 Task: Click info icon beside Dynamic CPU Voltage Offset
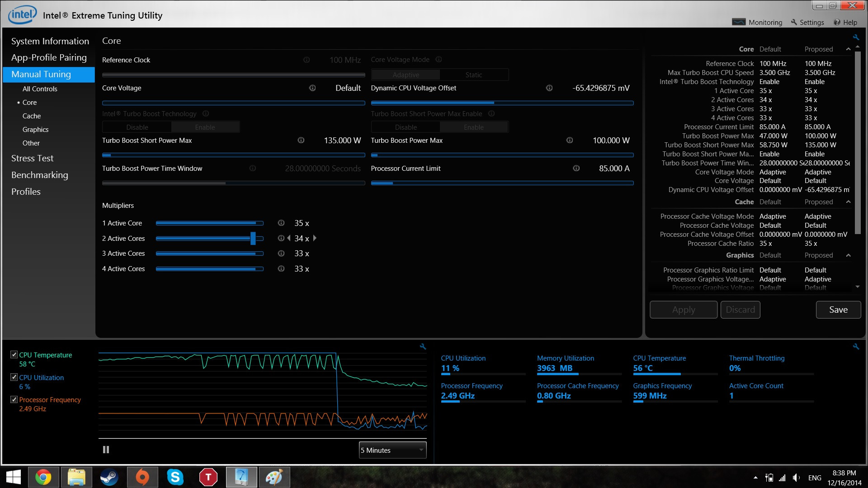point(549,88)
